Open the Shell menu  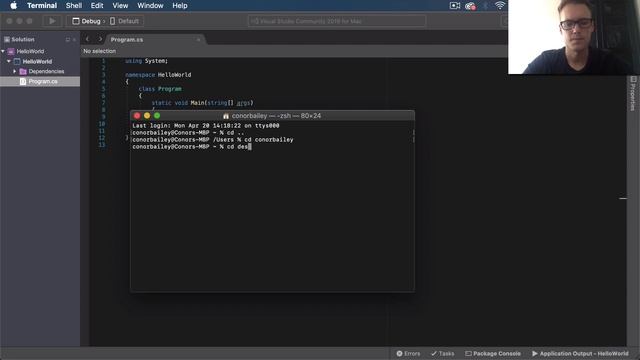[x=74, y=6]
